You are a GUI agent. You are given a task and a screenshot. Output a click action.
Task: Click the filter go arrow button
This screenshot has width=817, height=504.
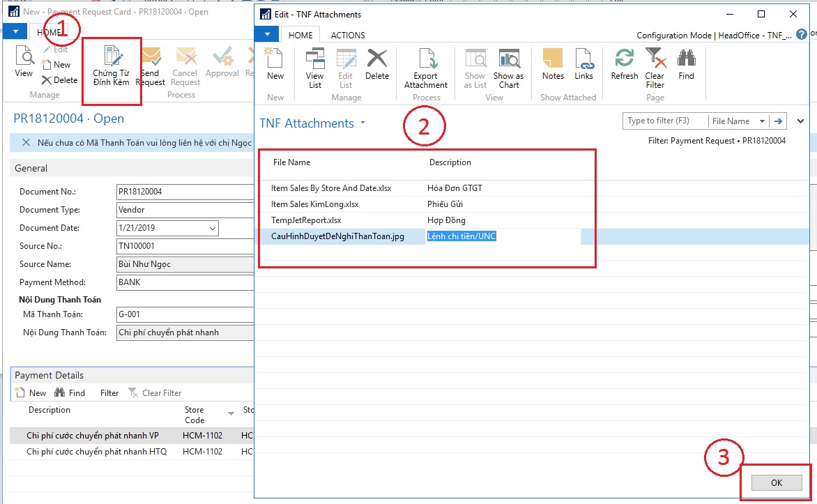point(779,121)
